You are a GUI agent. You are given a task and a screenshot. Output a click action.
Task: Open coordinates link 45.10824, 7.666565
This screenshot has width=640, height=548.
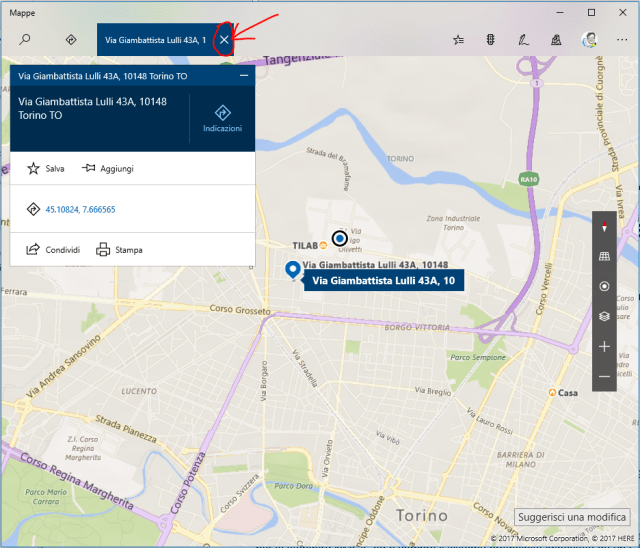(x=80, y=209)
